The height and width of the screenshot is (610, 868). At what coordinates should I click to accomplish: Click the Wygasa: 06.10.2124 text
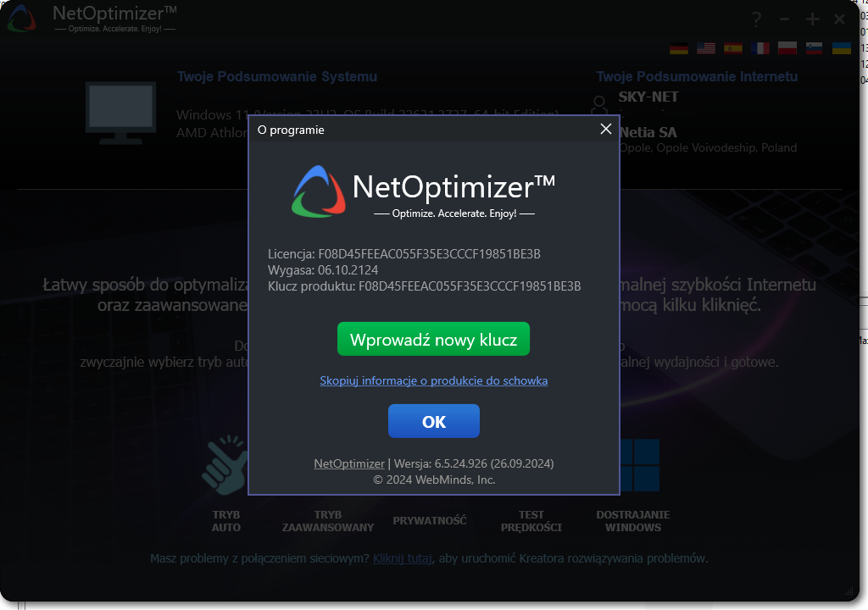click(x=323, y=270)
